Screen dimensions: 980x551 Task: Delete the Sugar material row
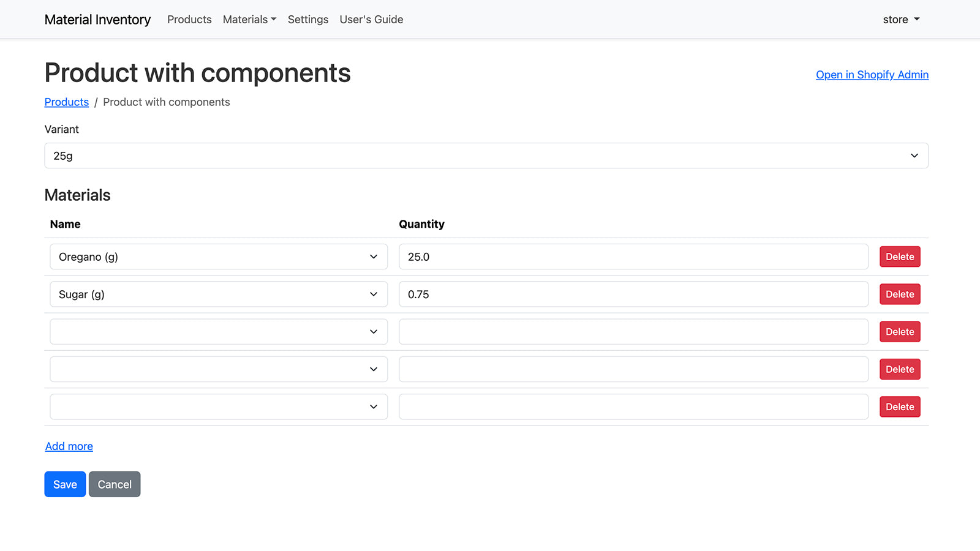[899, 294]
